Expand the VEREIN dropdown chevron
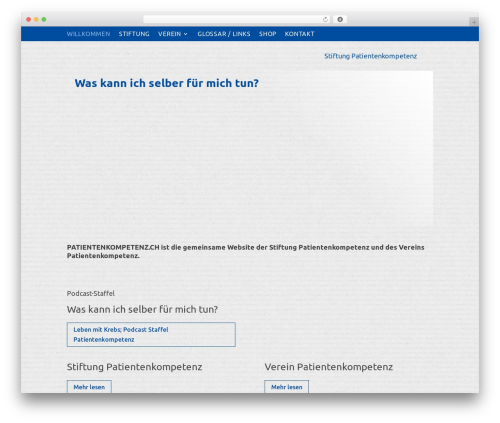This screenshot has width=500, height=423. [186, 34]
